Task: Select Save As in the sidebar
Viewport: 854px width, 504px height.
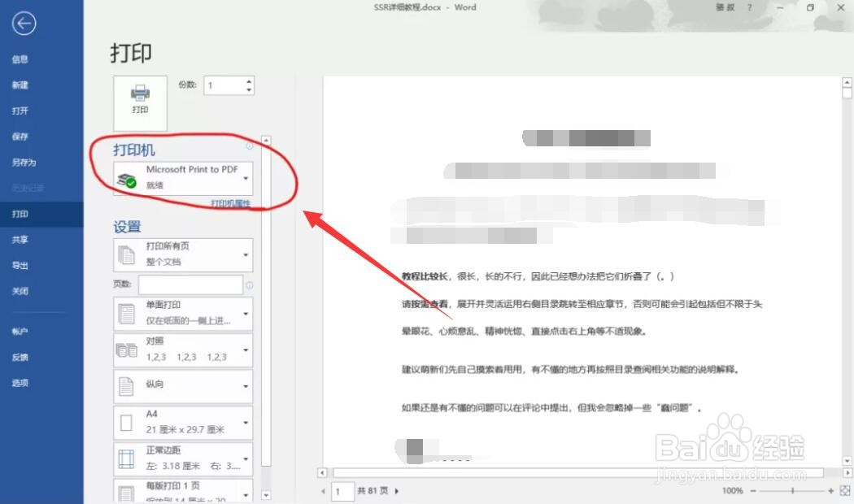Action: [x=24, y=163]
